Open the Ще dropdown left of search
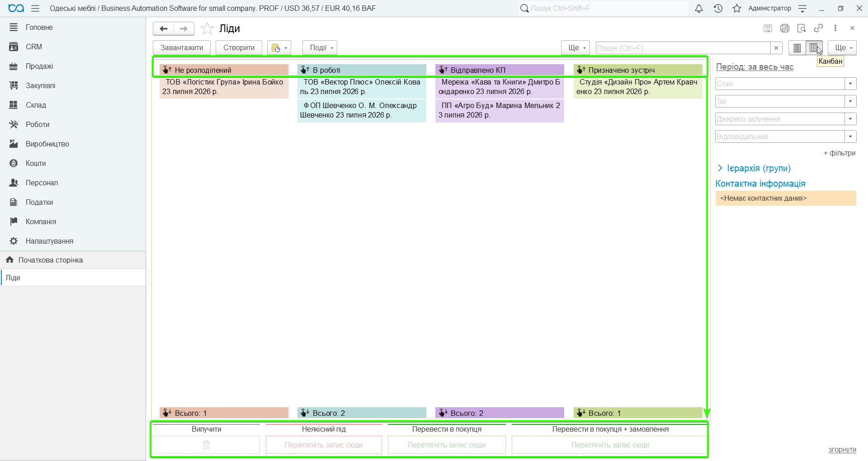 (576, 47)
